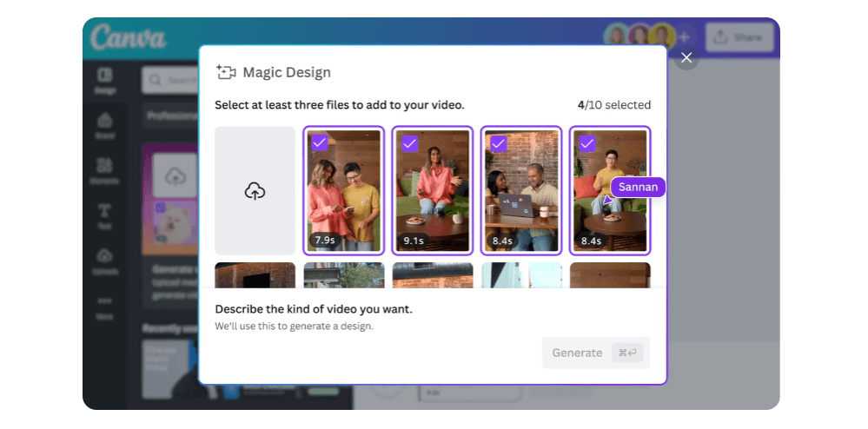The image size is (868, 429).
Task: Click the plus icon to add collaborators
Action: (x=685, y=37)
